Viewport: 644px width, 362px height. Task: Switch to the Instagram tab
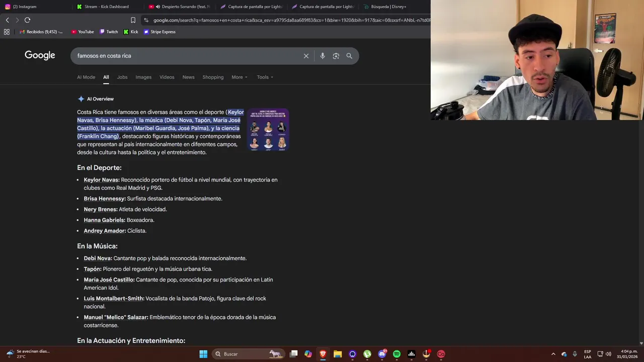tap(35, 7)
